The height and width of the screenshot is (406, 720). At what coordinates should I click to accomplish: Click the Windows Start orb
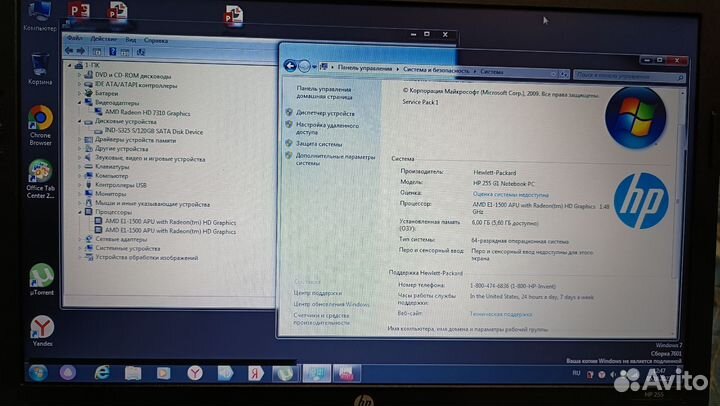pos(38,372)
